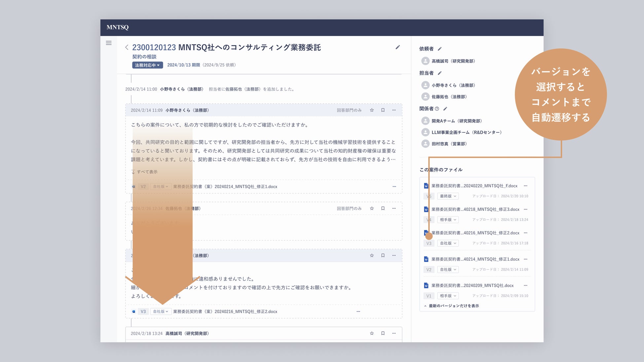
Task: Open the 法務対応中 status dropdown
Action: tap(147, 65)
